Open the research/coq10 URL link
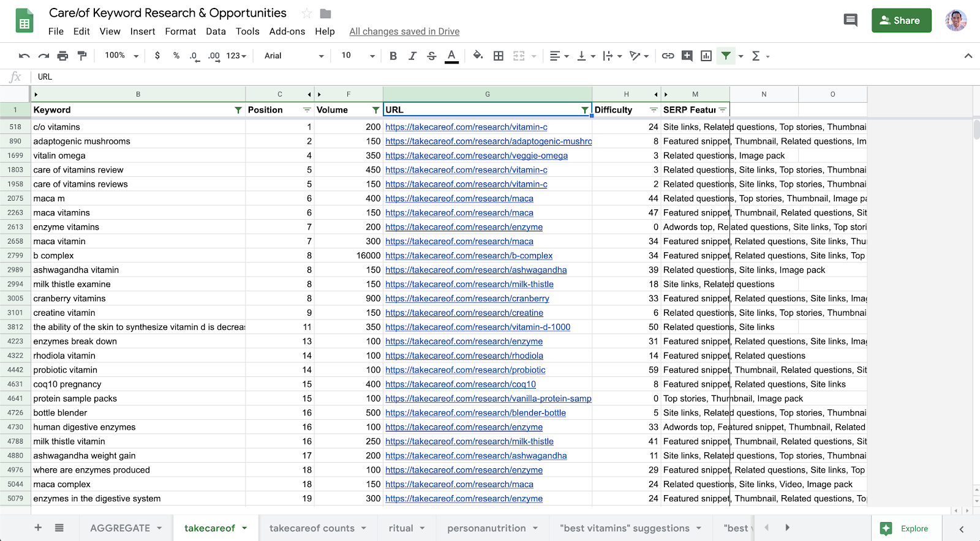 click(x=461, y=384)
